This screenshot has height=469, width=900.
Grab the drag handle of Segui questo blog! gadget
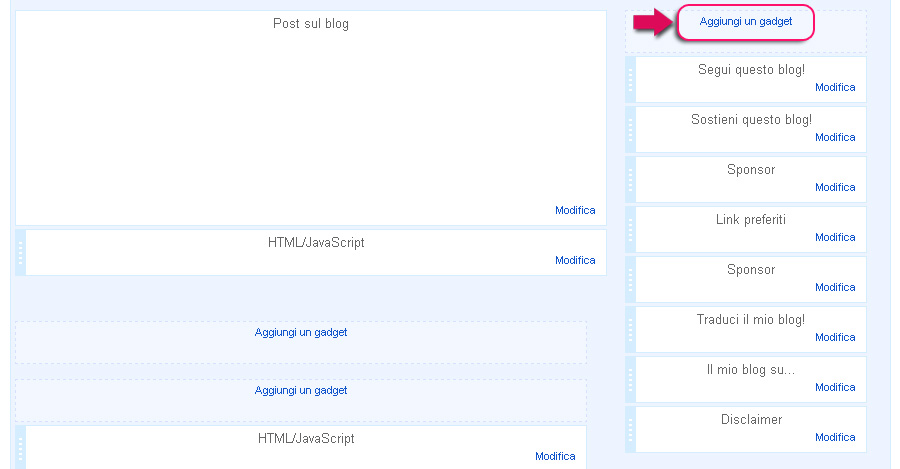pyautogui.click(x=630, y=79)
